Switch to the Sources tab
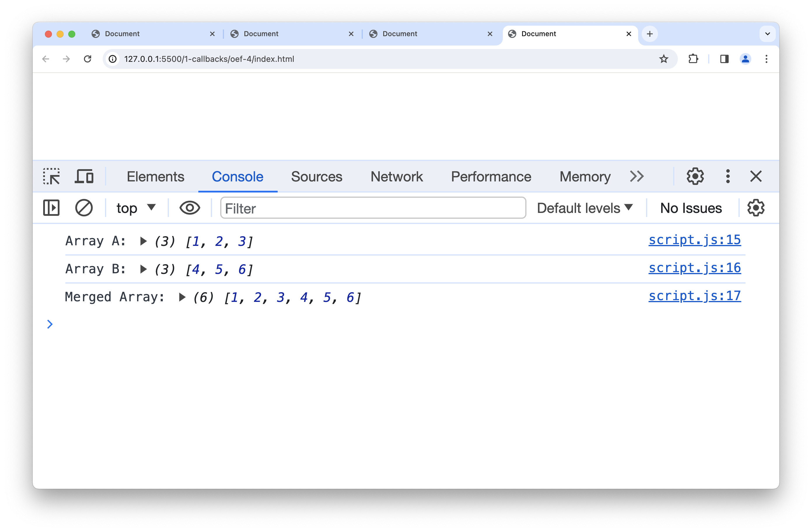This screenshot has width=812, height=532. pyautogui.click(x=316, y=176)
